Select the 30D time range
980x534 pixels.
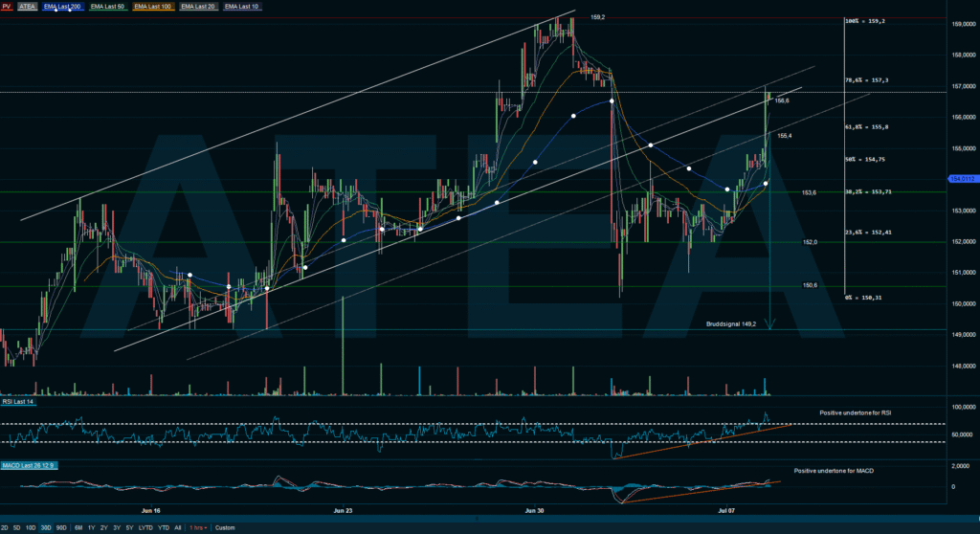[46, 527]
